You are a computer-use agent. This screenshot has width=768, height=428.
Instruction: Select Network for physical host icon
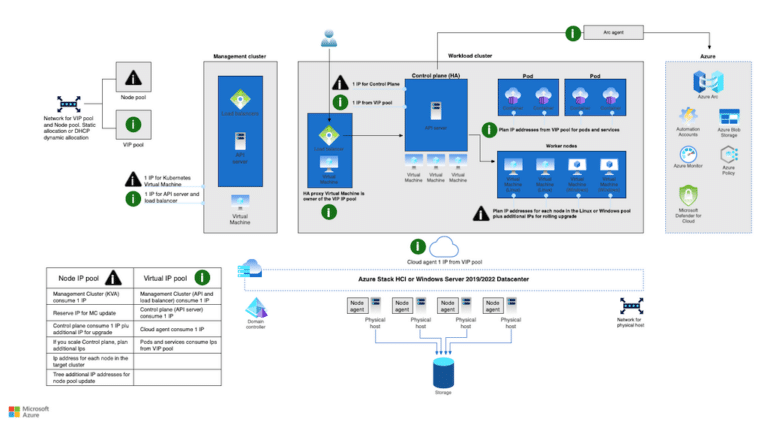(631, 306)
